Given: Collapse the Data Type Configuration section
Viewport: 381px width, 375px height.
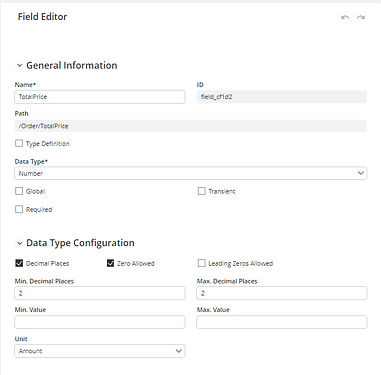Looking at the screenshot, I should [x=19, y=243].
